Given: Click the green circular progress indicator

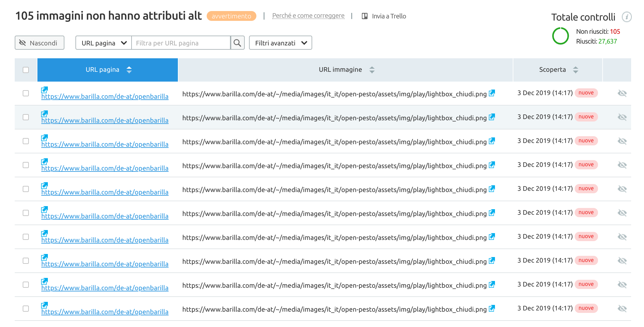Looking at the screenshot, I should click(x=561, y=36).
